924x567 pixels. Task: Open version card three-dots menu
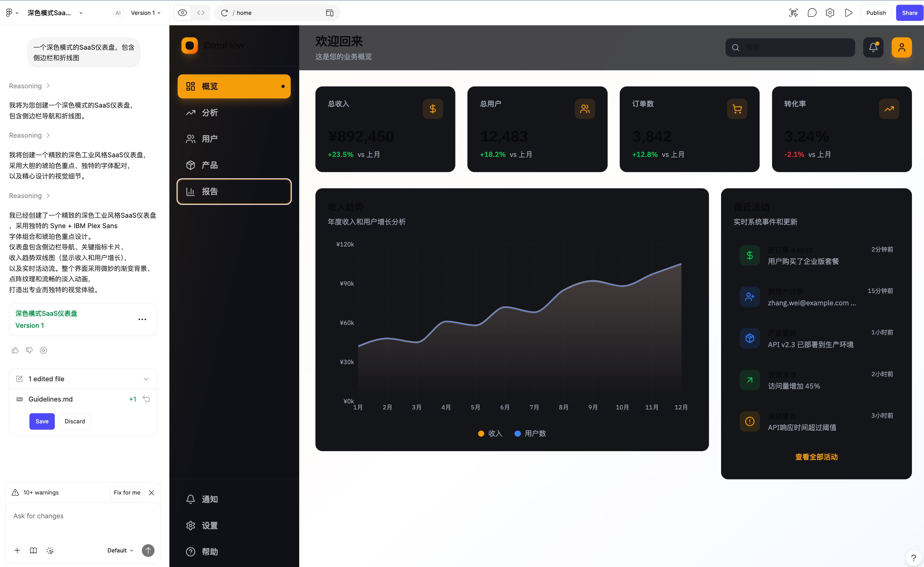pyautogui.click(x=142, y=320)
